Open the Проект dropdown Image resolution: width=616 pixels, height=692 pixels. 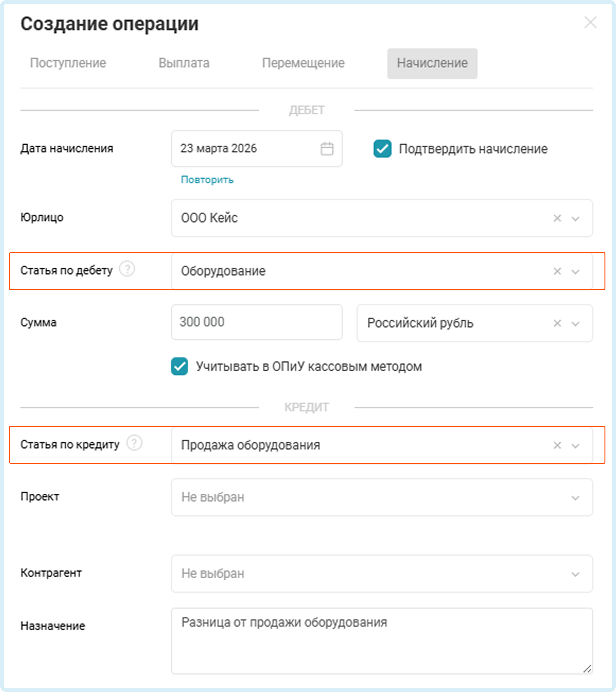pyautogui.click(x=381, y=497)
